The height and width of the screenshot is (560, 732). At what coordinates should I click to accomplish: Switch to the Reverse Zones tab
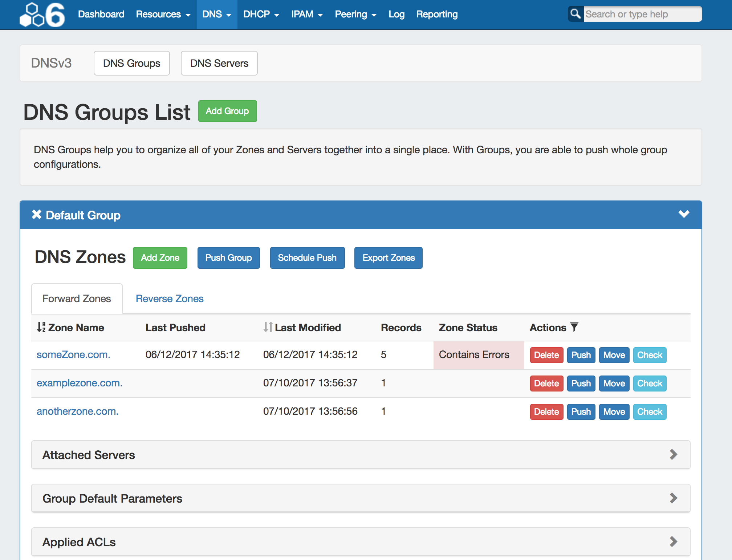tap(170, 299)
